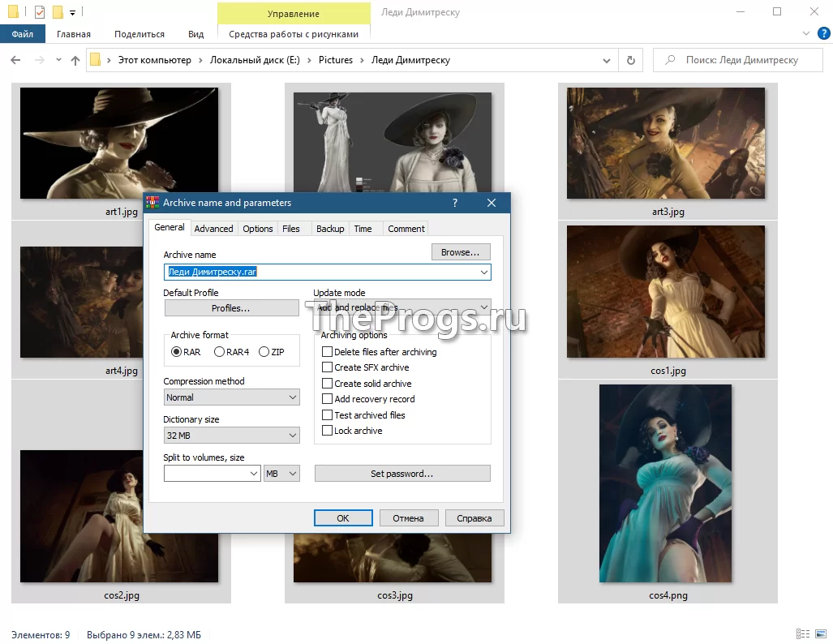Click the address bar folder icon

click(x=95, y=59)
